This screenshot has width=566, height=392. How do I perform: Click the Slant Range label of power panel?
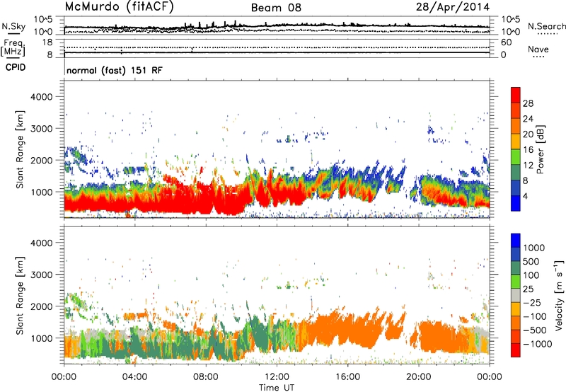(x=20, y=149)
